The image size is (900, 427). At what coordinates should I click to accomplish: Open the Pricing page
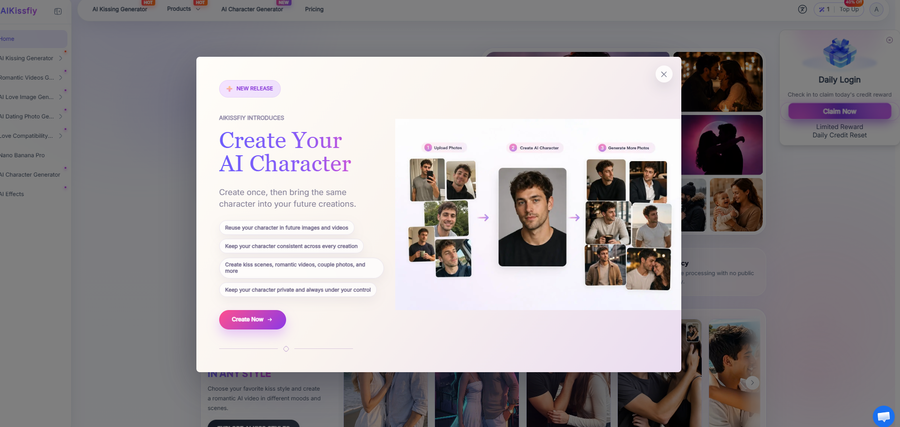click(x=314, y=9)
